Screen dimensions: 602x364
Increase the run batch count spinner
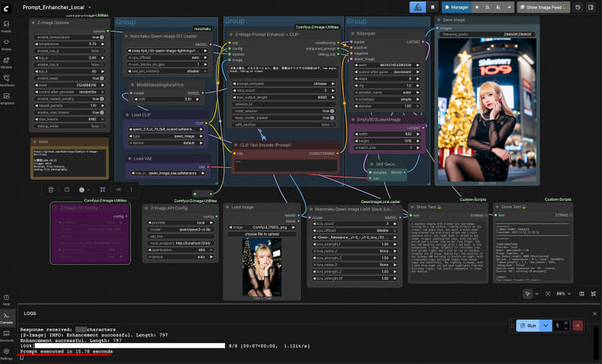pos(566,323)
